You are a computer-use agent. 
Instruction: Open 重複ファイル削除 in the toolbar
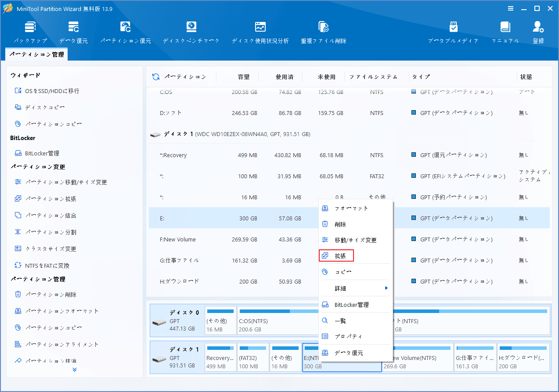coord(324,32)
